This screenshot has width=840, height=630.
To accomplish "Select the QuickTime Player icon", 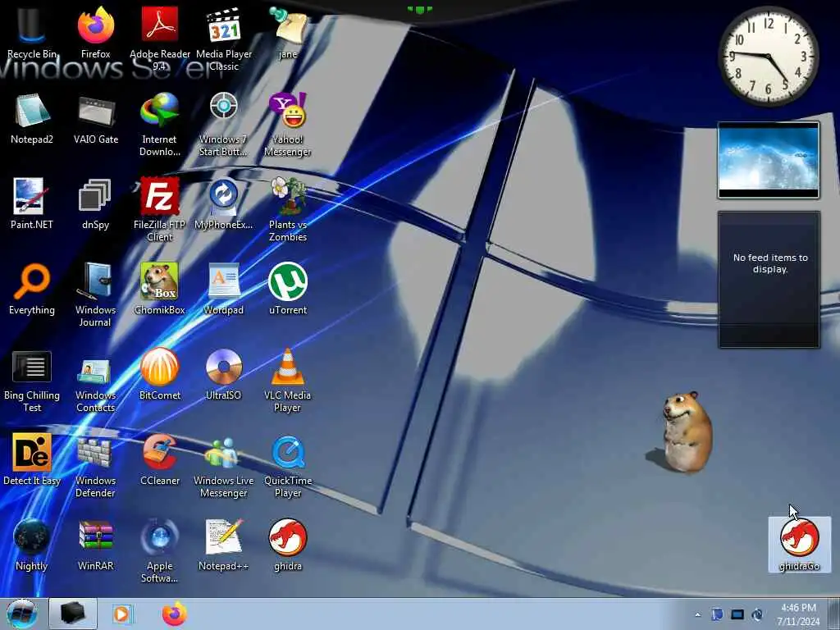I will click(x=288, y=466).
